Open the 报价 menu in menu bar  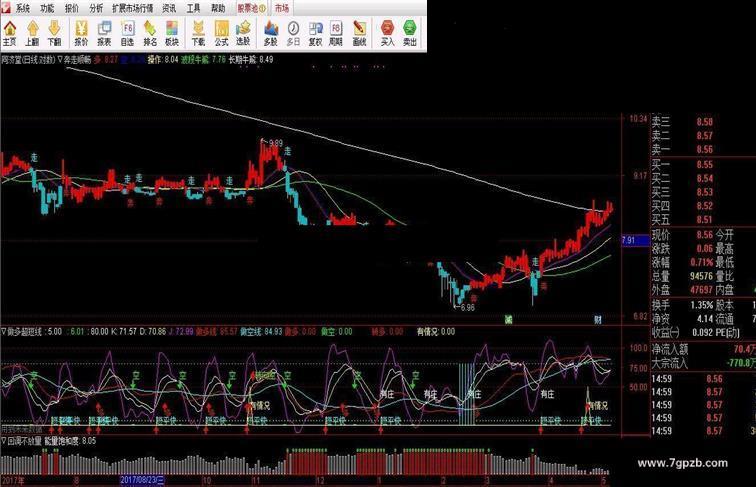71,8
